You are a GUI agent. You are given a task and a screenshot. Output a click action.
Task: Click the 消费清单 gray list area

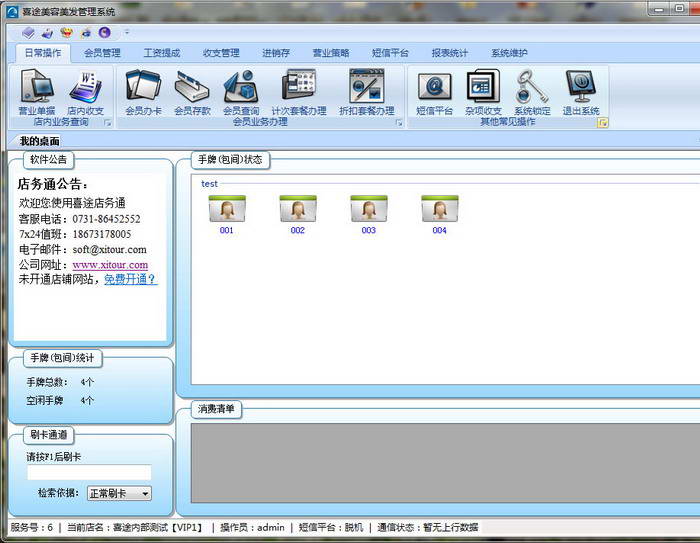pyautogui.click(x=446, y=463)
